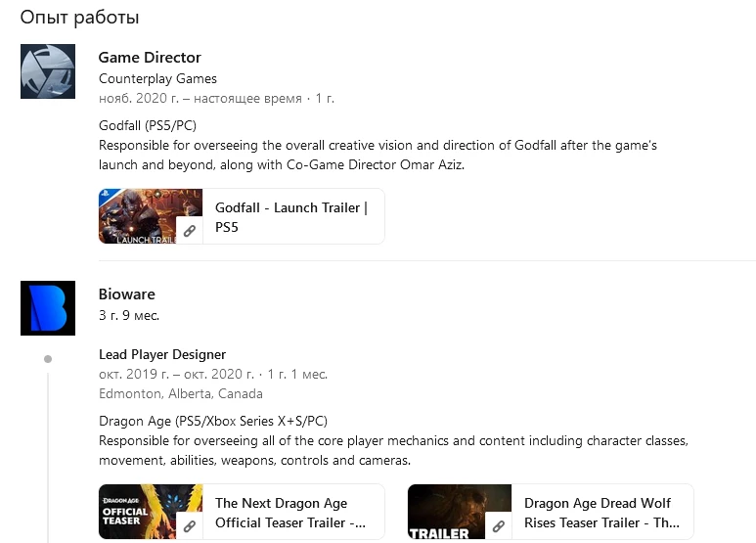Click link icon on Next Dragon Age teaser
Screen dimensions: 756x543
coord(190,526)
